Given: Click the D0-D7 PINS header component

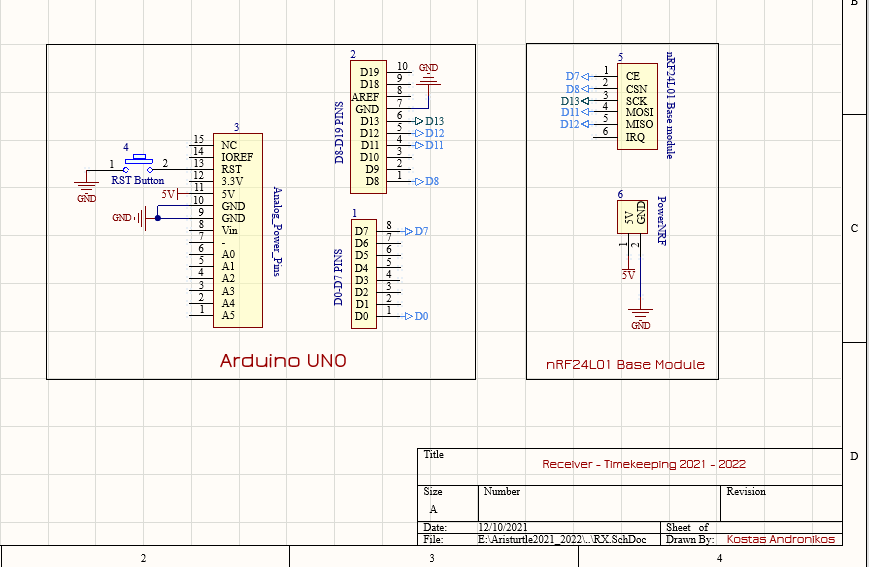Looking at the screenshot, I should pyautogui.click(x=364, y=273).
